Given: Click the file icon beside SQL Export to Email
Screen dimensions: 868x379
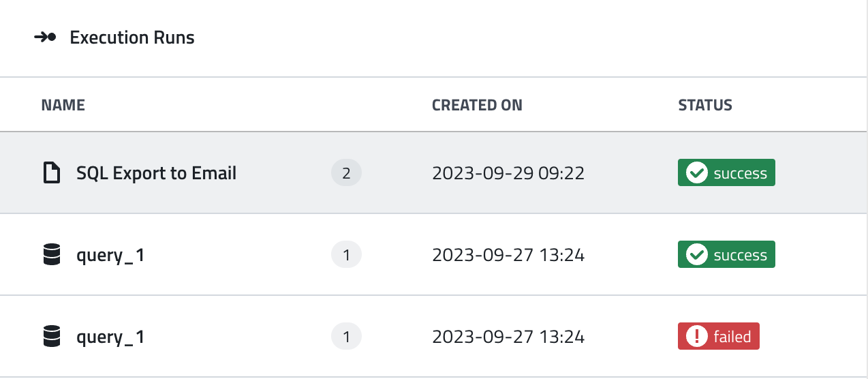Looking at the screenshot, I should 52,173.
